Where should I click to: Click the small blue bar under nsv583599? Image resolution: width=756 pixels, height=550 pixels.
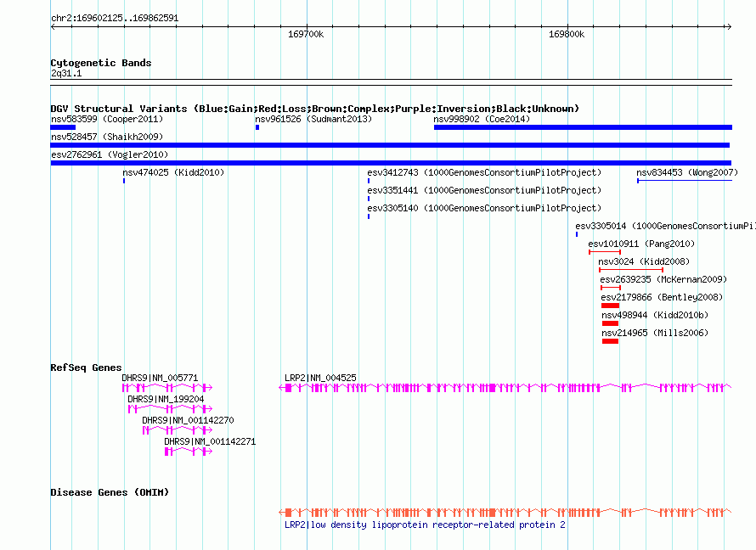click(63, 127)
